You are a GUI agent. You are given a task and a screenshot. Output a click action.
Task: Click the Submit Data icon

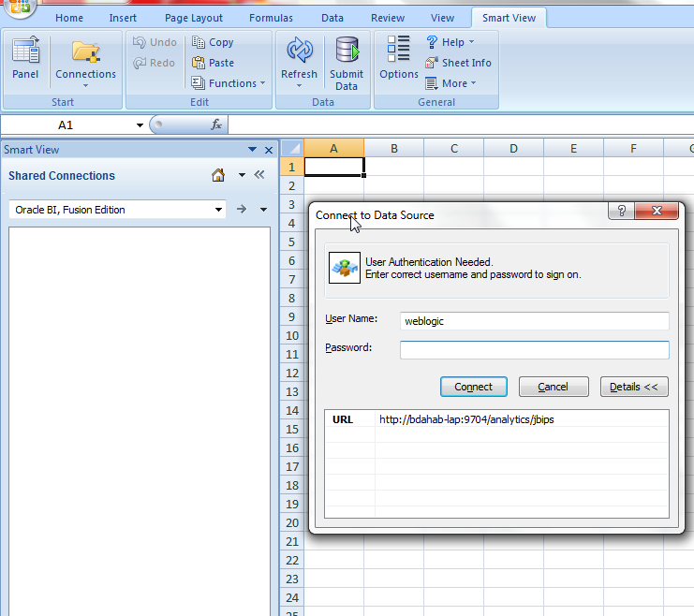point(347,49)
